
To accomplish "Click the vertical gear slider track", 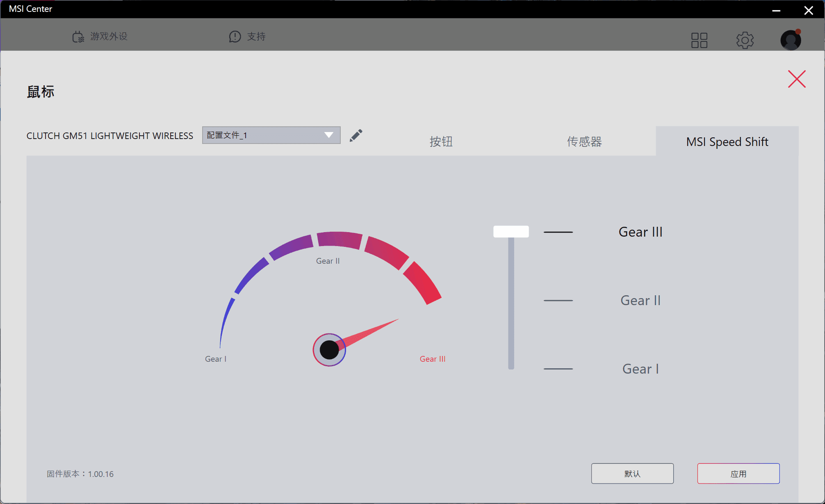I will click(511, 303).
